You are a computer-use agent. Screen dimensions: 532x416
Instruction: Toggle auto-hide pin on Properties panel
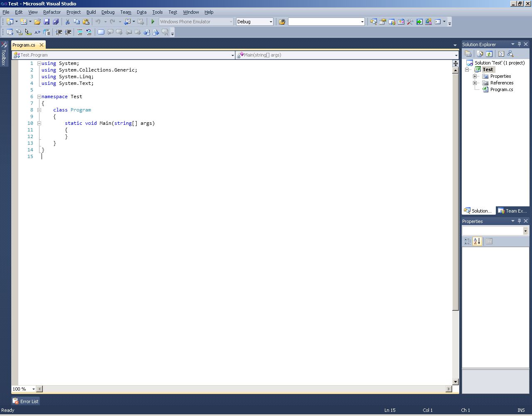tap(519, 221)
